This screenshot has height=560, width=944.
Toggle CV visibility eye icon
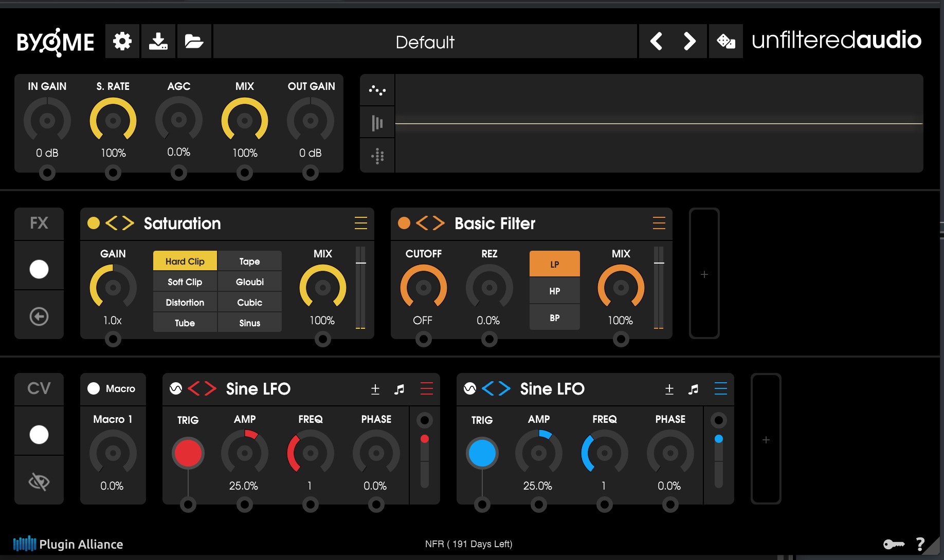39,481
